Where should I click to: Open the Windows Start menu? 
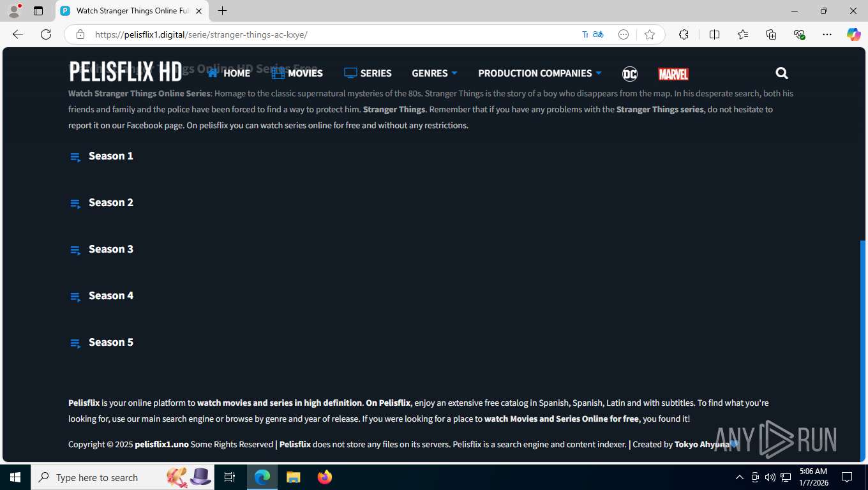pos(15,477)
